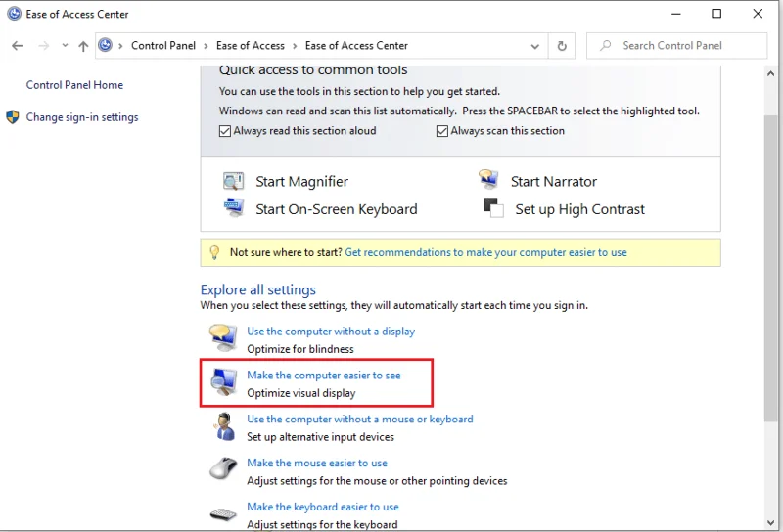
Task: Open the recent locations dropdown arrow
Action: (65, 45)
